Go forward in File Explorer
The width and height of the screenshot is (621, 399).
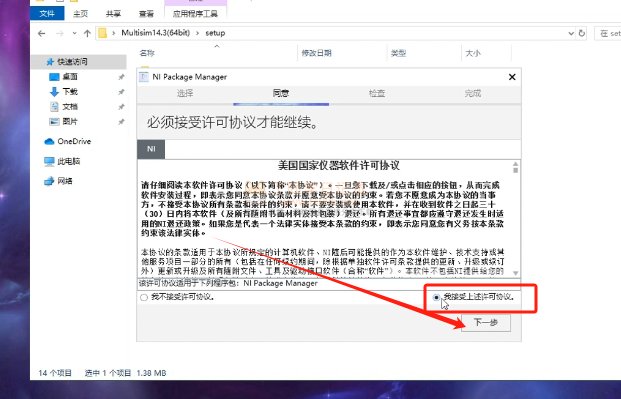pyautogui.click(x=60, y=34)
